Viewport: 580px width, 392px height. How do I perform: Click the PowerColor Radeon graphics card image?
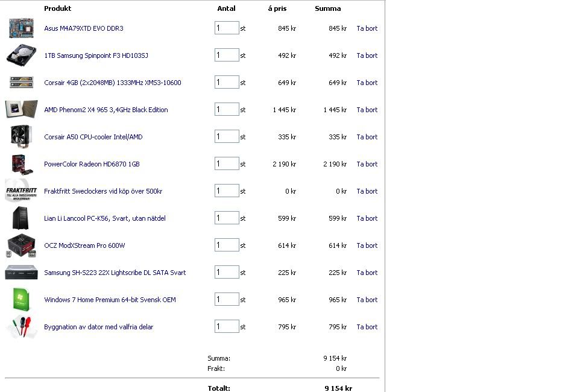20,164
